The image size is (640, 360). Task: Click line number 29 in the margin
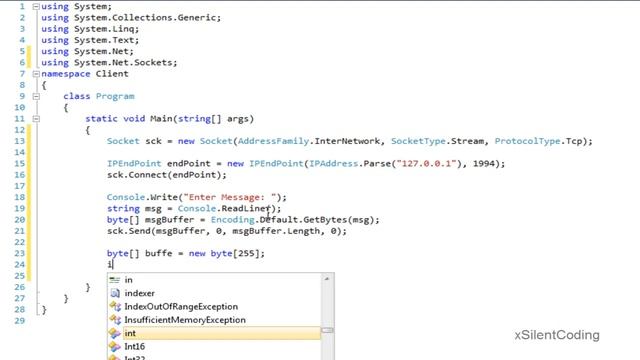tap(20, 321)
